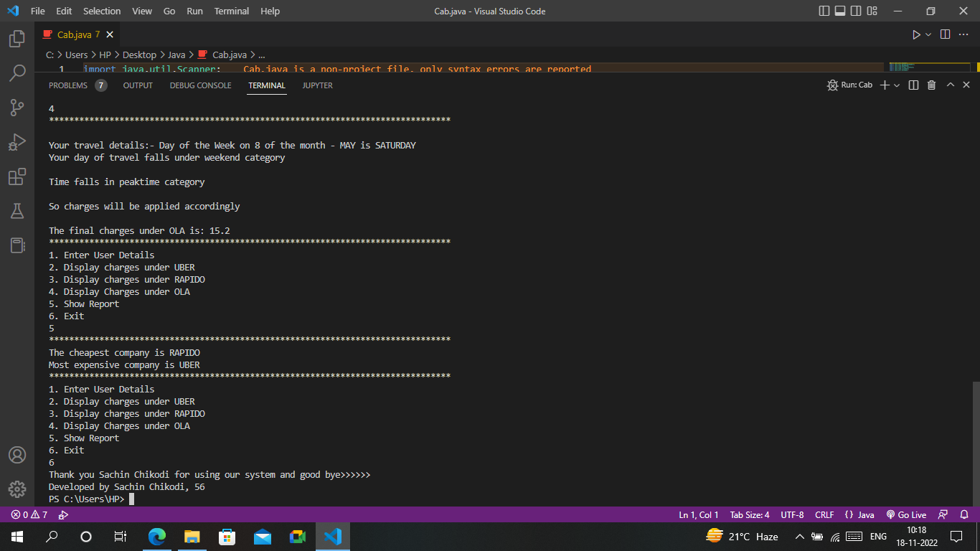This screenshot has height=551, width=980.
Task: Open the Selection menu
Action: (x=102, y=11)
